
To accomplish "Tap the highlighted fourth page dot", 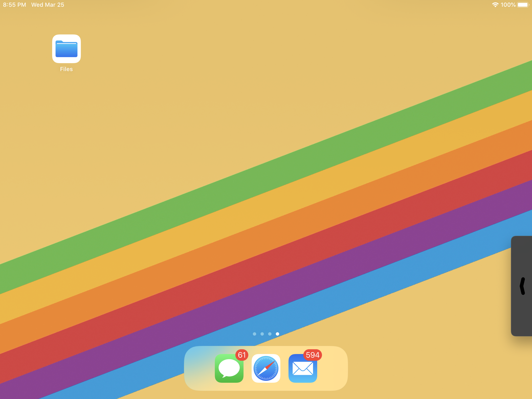I will coord(277,334).
